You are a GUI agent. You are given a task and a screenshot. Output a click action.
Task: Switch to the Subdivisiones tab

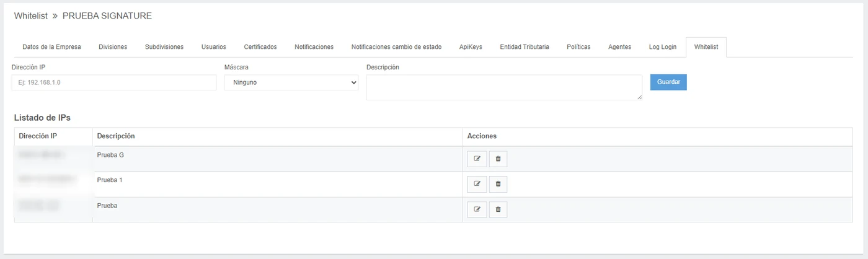tap(164, 47)
